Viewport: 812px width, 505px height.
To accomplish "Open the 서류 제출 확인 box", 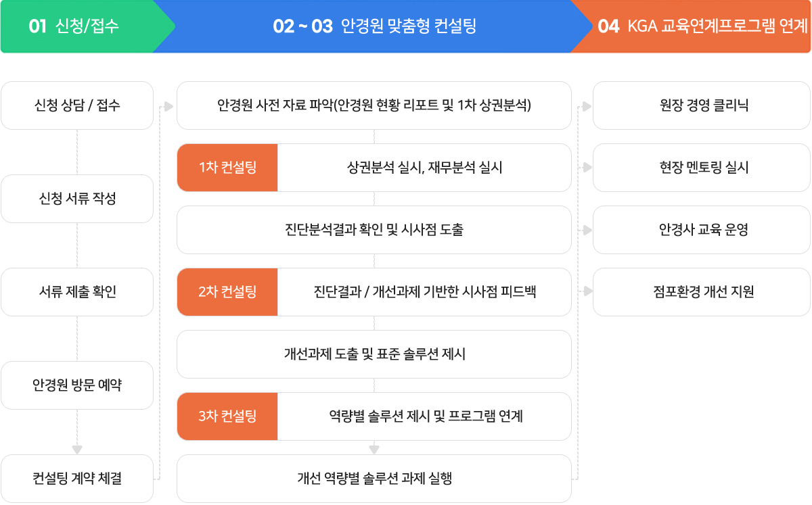I will pos(77,292).
